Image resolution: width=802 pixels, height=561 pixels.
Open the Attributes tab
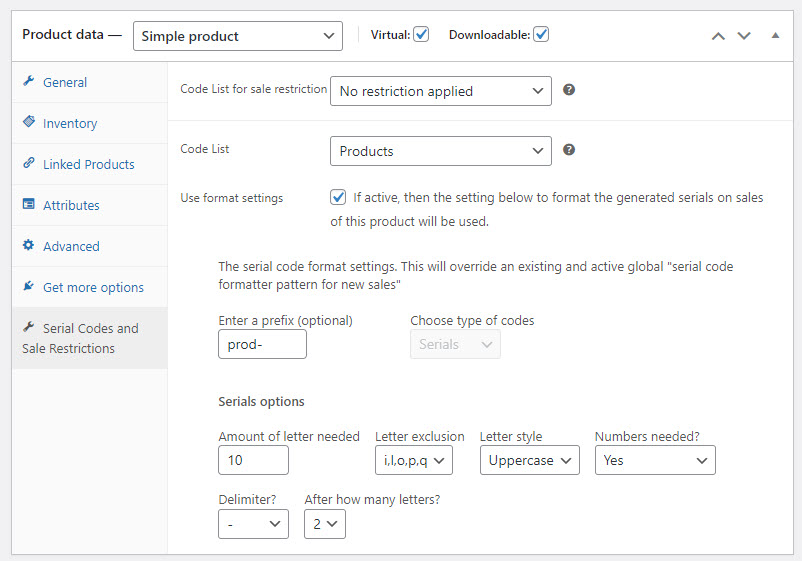(x=71, y=205)
